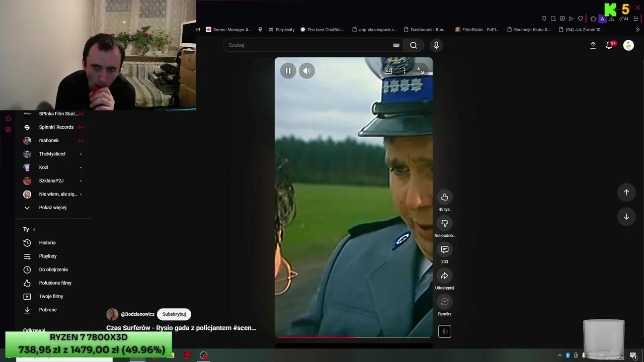Screen dimensions: 644x362
Task: Click the browser pin icon in toolbar
Action: (544, 19)
